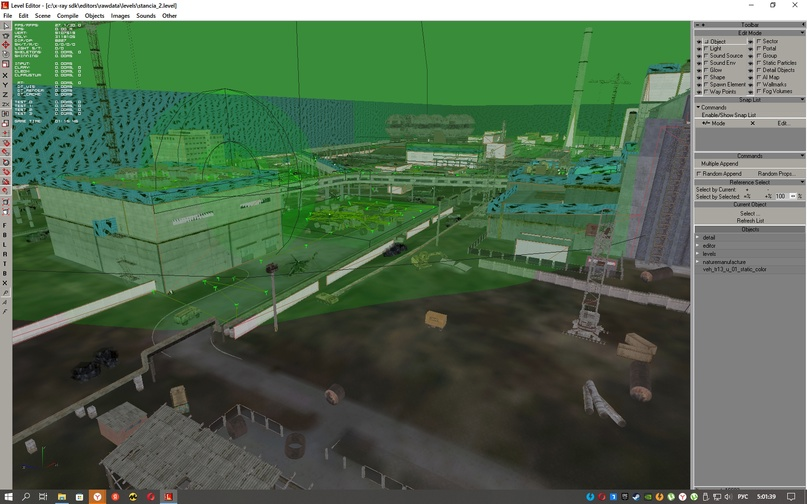
Task: Open Windows taskbar search
Action: point(26,497)
